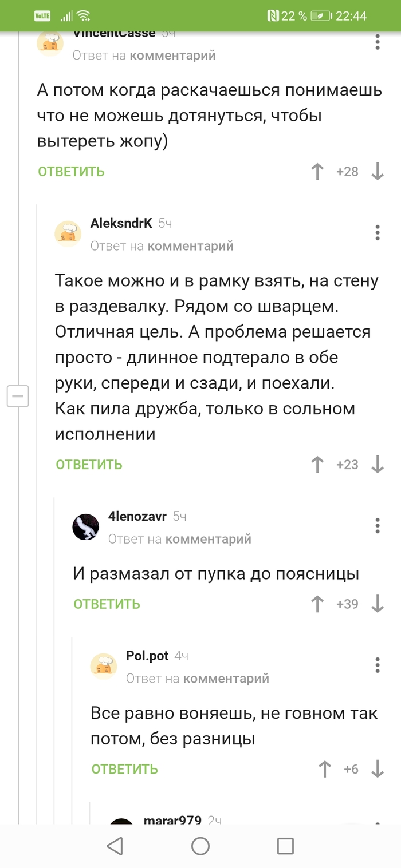401x868 pixels.
Task: Tap ОТВЕТИТЬ under AleksndrK's comment
Action: (x=89, y=465)
